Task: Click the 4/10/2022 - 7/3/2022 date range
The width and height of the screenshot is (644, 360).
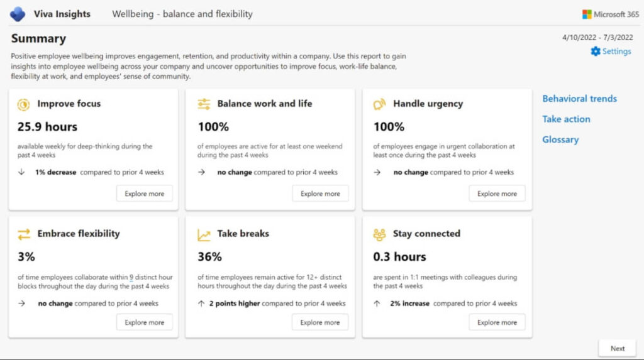Action: 596,38
